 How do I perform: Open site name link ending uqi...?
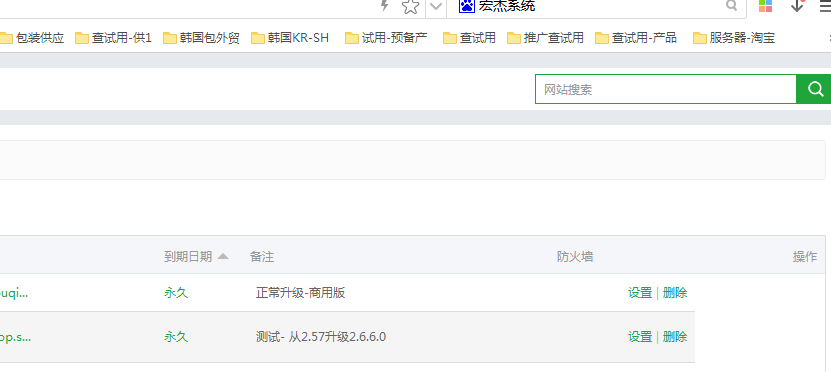point(14,293)
